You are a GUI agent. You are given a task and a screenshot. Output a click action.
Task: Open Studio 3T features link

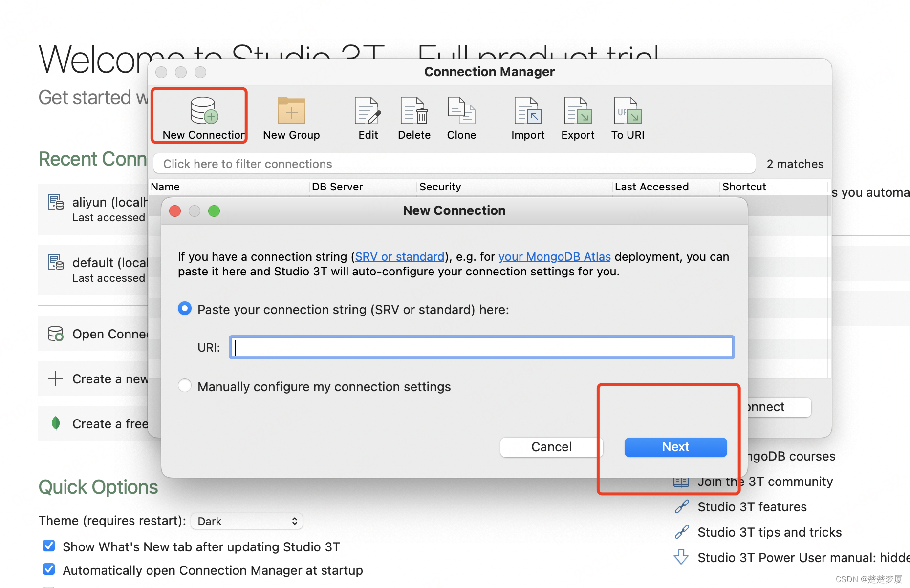click(x=752, y=507)
